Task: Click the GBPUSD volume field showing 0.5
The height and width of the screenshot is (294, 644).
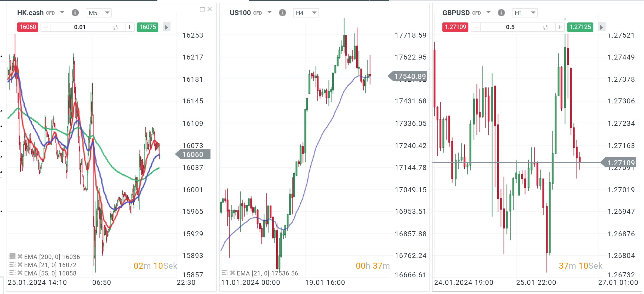Action: tap(510, 27)
